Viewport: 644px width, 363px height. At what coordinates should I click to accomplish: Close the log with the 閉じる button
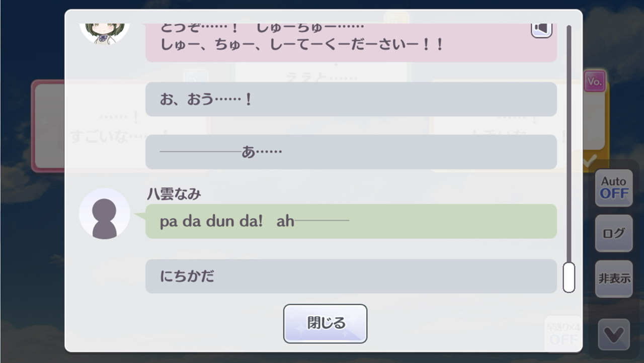[325, 323]
